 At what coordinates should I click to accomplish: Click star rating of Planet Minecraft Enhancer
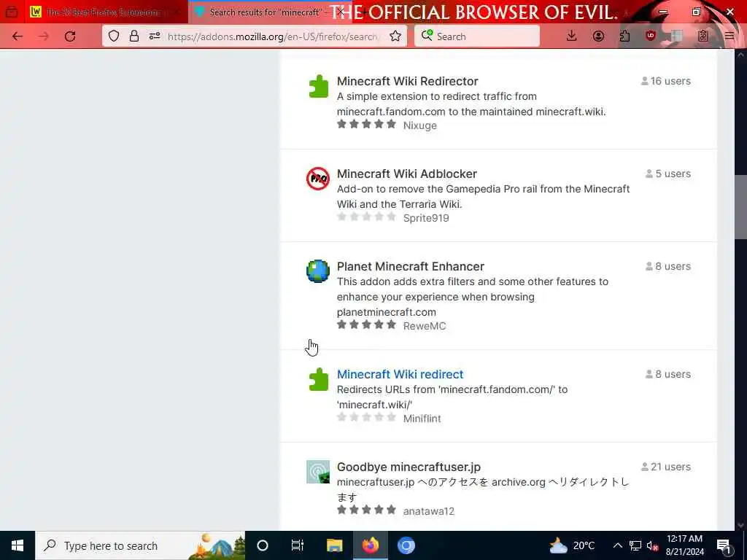pos(366,324)
